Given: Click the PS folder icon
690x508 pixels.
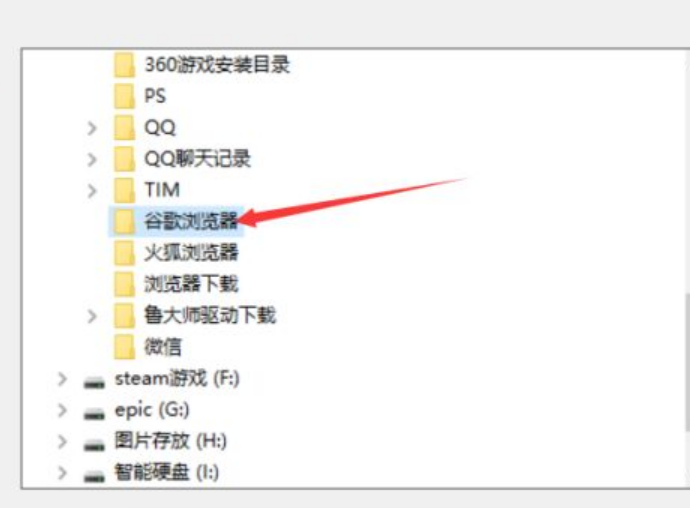Looking at the screenshot, I should point(124,96).
